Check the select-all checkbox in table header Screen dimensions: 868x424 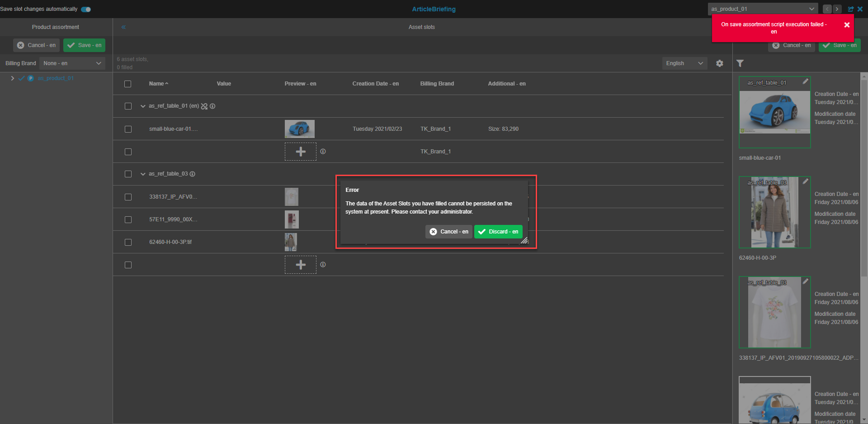(x=128, y=84)
